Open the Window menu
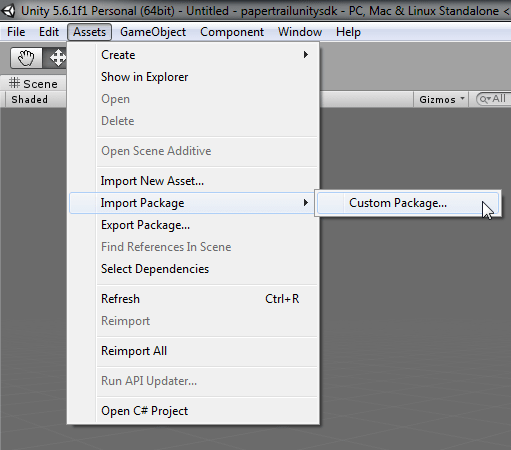This screenshot has width=511, height=450. point(300,32)
